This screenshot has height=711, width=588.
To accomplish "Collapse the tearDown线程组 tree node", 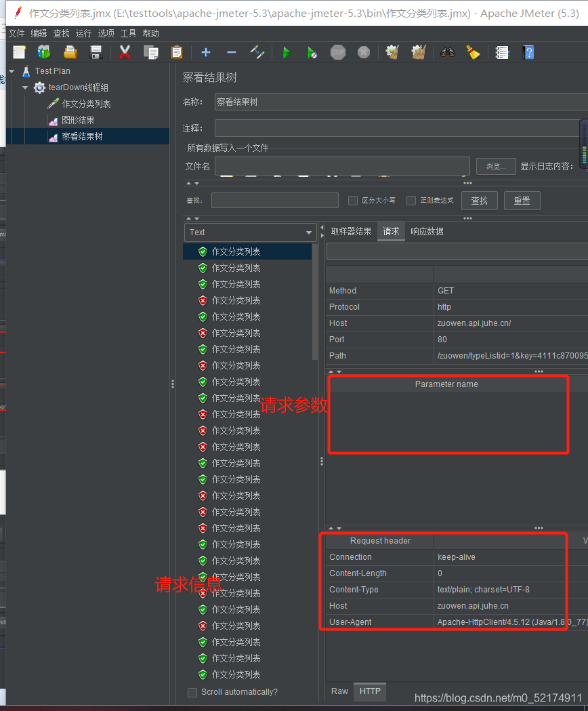I will (x=25, y=87).
